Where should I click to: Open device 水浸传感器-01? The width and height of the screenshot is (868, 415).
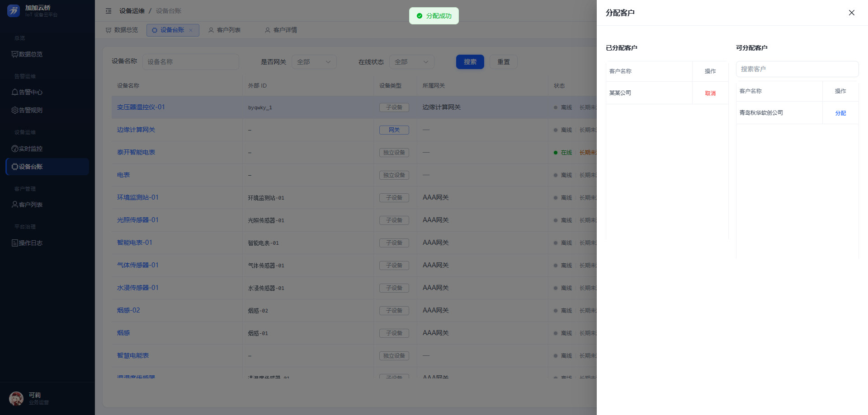138,288
